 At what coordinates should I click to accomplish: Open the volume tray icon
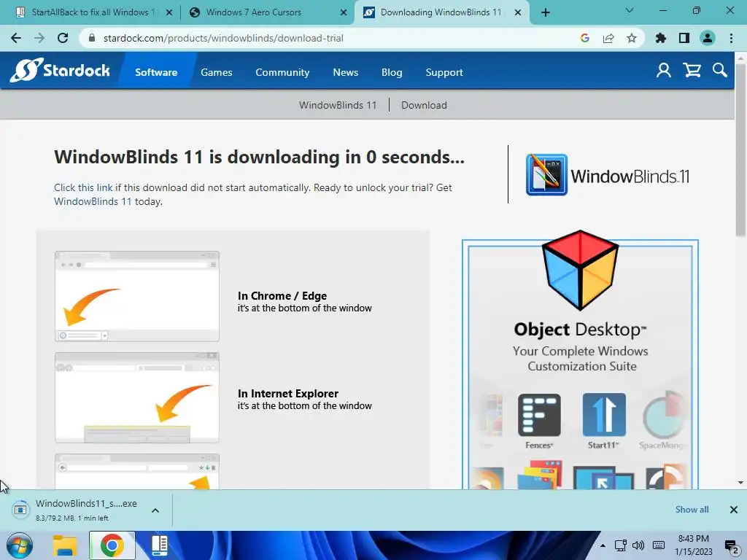click(x=638, y=545)
